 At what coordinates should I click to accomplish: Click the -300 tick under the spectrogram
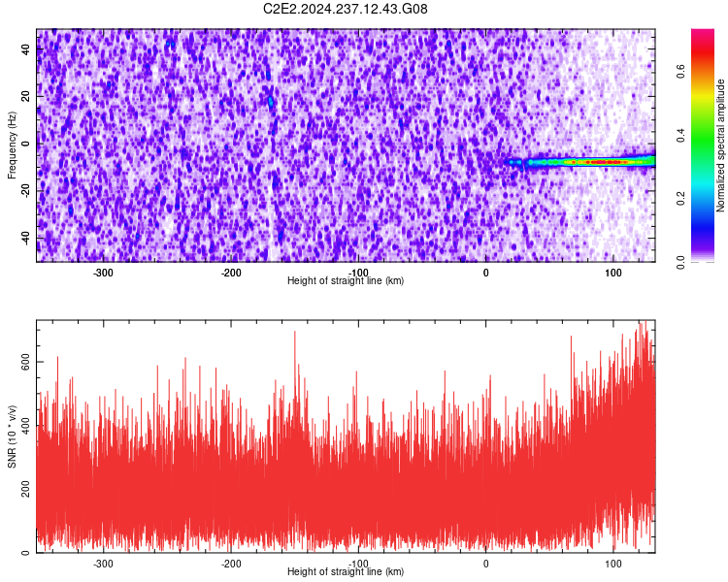pos(103,273)
